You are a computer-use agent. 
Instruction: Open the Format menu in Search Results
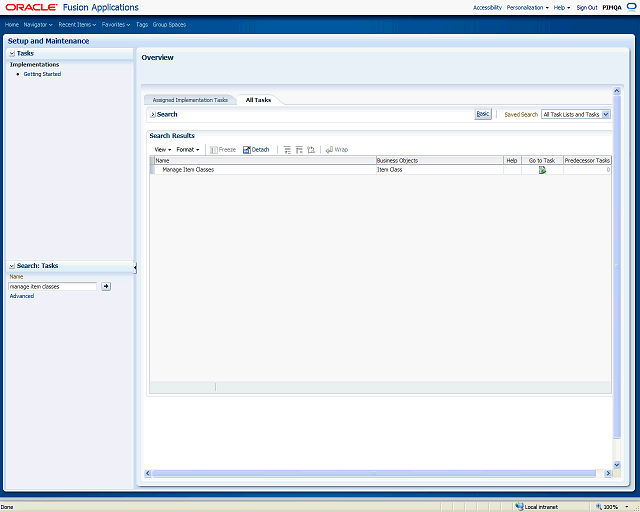188,150
